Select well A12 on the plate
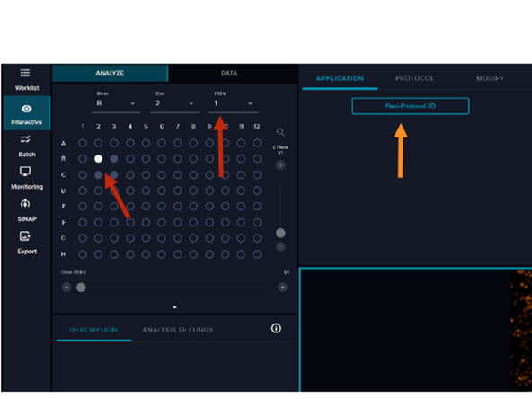Image resolution: width=532 pixels, height=399 pixels. [257, 143]
